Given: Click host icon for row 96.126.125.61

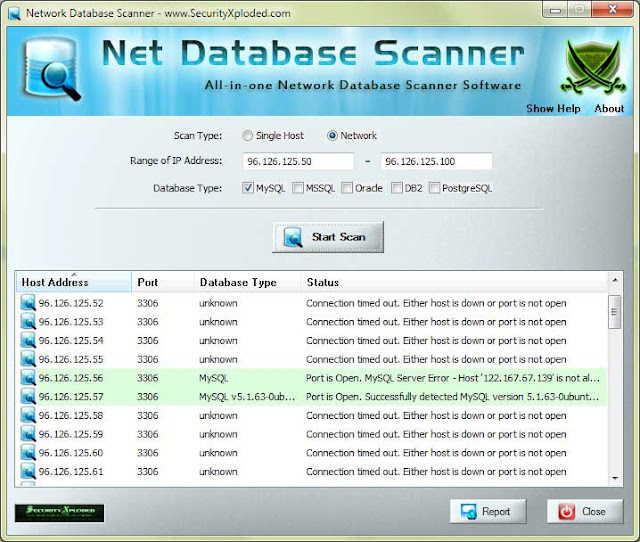Looking at the screenshot, I should pos(28,472).
